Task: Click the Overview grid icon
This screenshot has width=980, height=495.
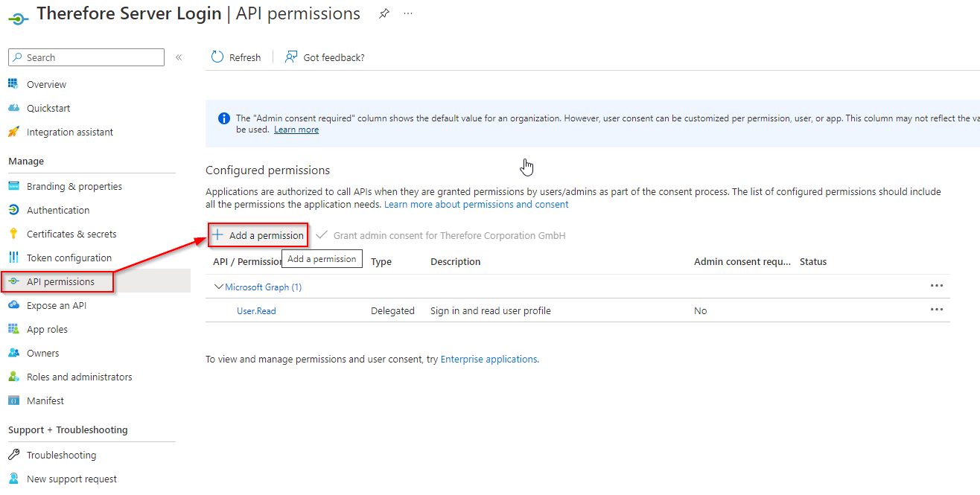Action: point(13,84)
